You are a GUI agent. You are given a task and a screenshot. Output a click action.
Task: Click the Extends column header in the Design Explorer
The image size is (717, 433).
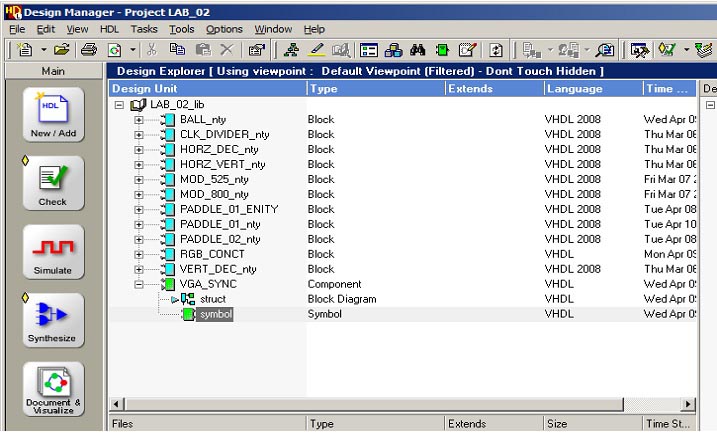(x=495, y=89)
